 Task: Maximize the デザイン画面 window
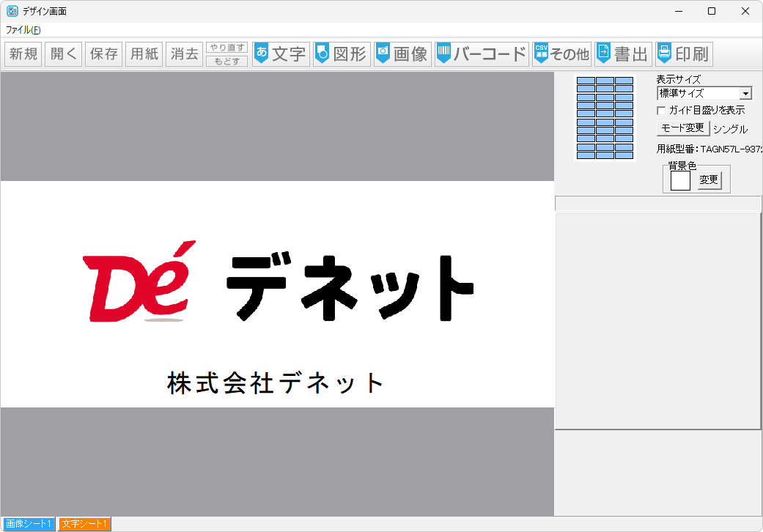point(712,11)
